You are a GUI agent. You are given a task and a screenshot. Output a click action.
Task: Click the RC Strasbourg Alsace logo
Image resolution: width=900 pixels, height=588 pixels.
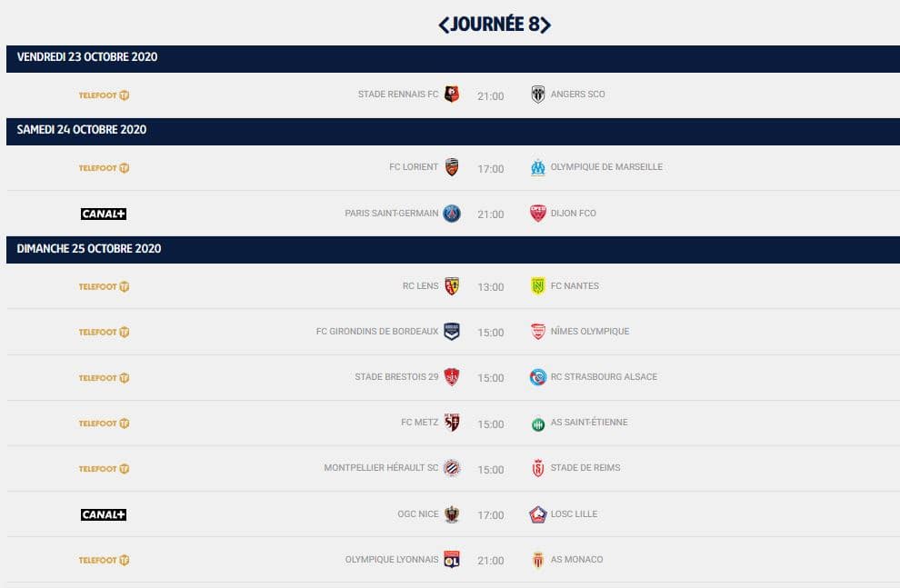coord(538,377)
